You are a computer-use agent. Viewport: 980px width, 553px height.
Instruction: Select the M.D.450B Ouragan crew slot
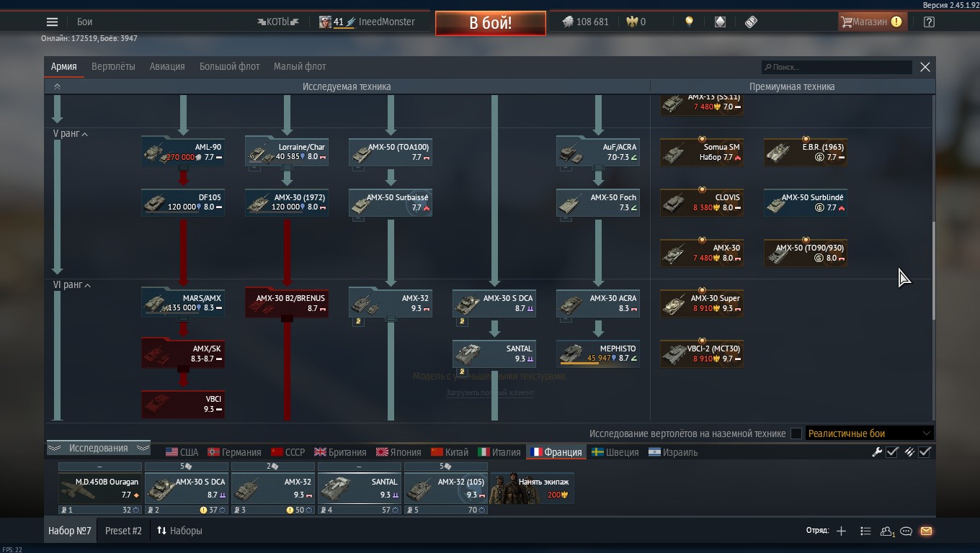[x=100, y=488]
